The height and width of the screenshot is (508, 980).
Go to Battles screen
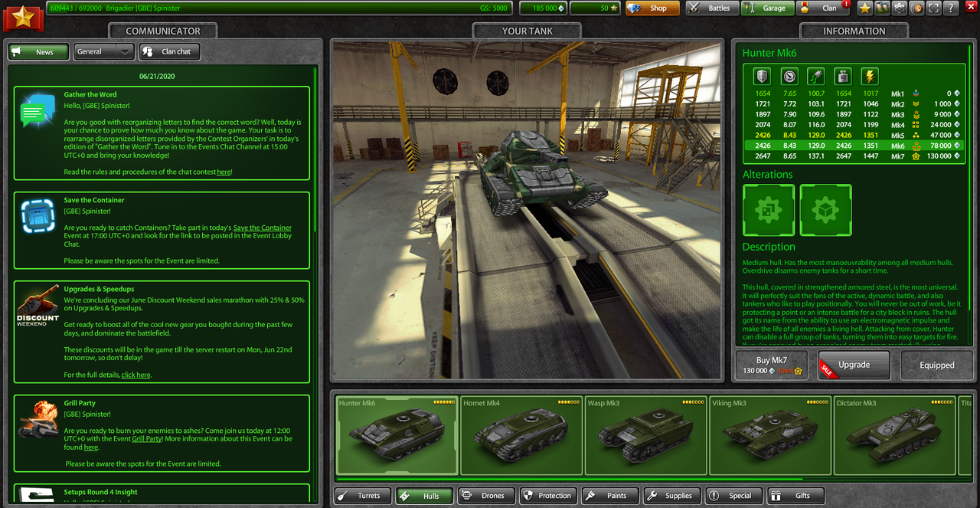[711, 8]
